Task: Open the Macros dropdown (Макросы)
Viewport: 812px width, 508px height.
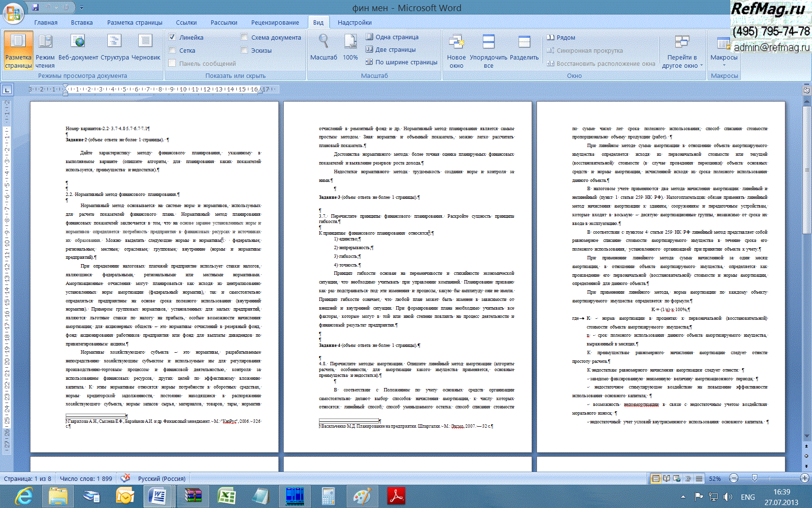Action: pos(724,51)
